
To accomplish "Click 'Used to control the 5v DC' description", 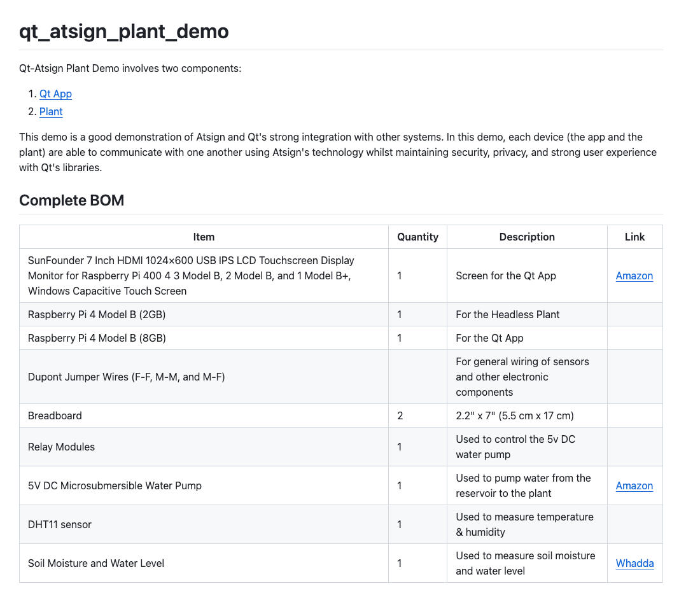I will (x=515, y=447).
